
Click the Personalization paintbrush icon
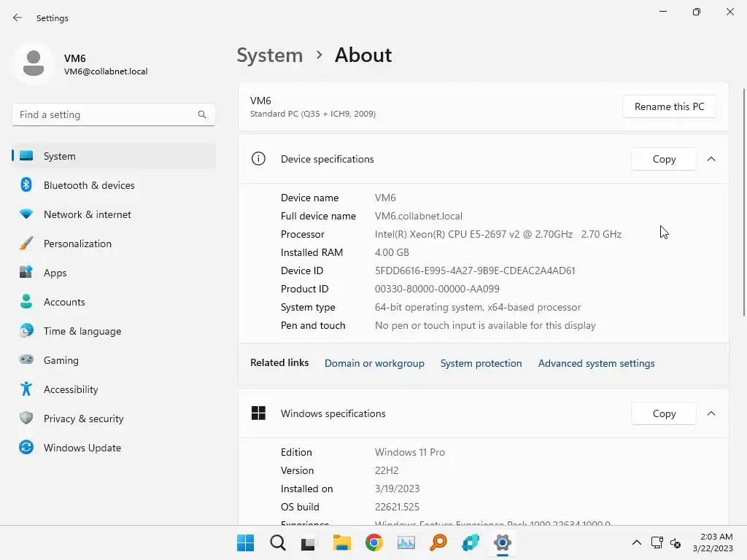26,243
